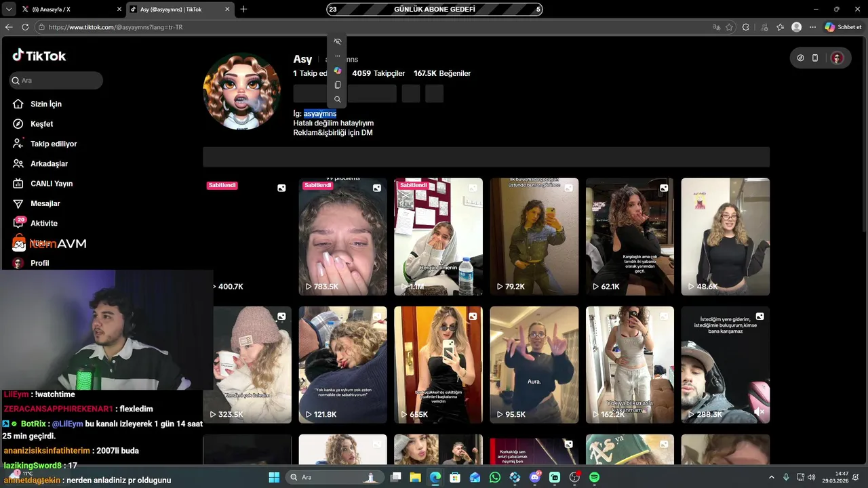Close the TikTok browser tab
This screenshot has width=868, height=488.
tap(227, 9)
